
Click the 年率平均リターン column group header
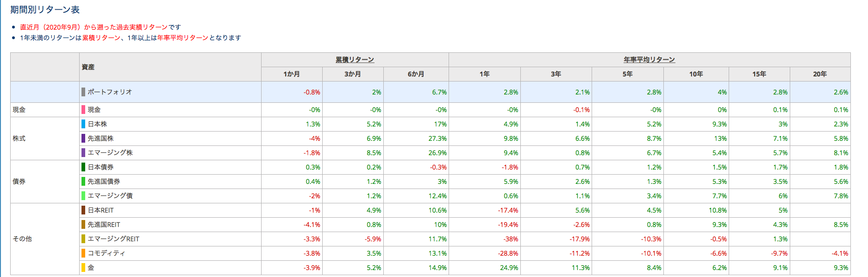tap(649, 60)
